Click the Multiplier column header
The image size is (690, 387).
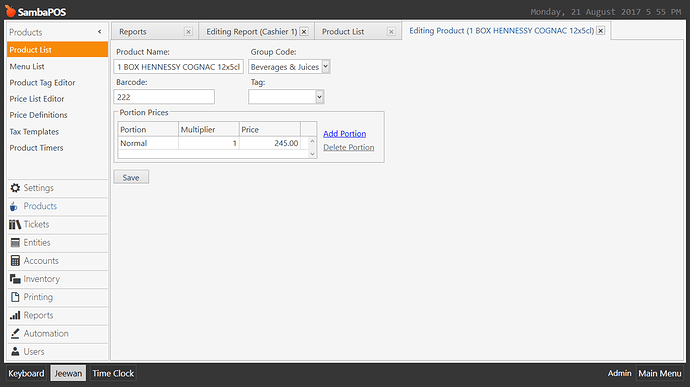tap(209, 129)
